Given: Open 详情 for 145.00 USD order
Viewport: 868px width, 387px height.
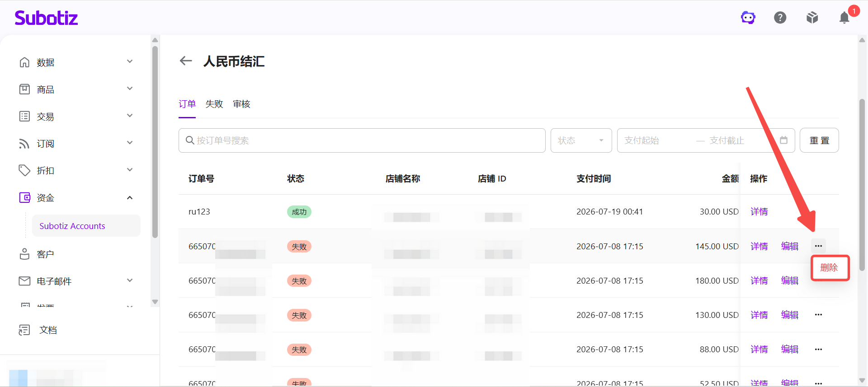Looking at the screenshot, I should (x=759, y=246).
